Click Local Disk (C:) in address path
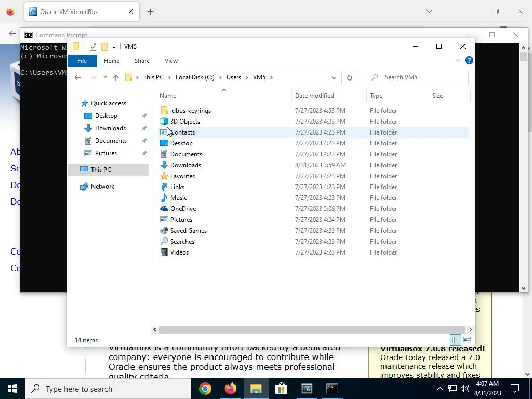 pyautogui.click(x=195, y=77)
